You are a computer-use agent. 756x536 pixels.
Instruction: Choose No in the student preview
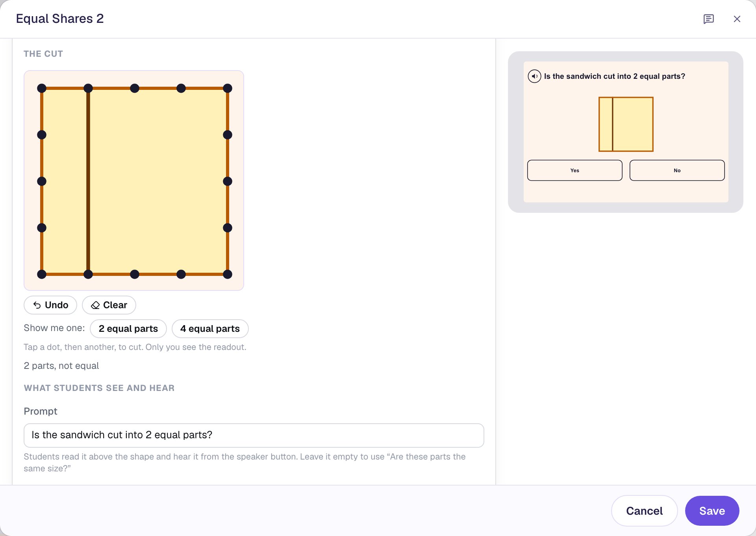point(677,170)
